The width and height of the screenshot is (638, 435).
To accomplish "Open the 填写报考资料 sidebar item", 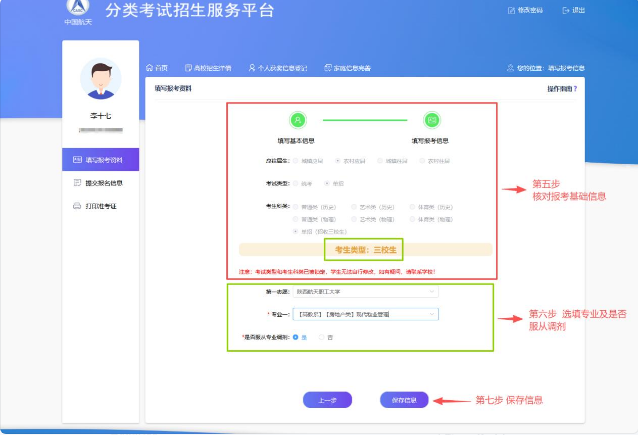I will click(100, 160).
